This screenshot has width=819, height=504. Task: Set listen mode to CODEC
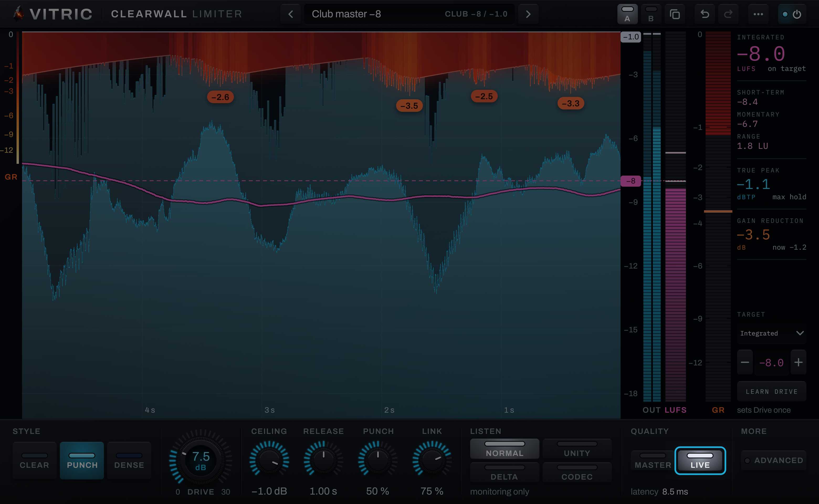click(577, 472)
